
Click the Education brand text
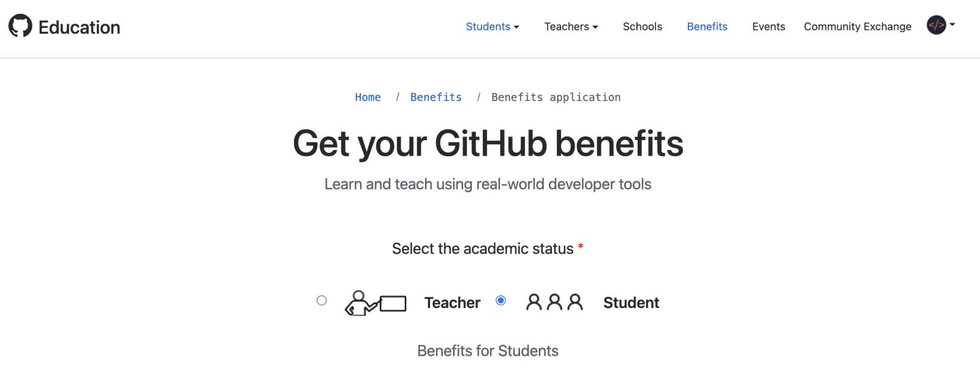pos(79,27)
